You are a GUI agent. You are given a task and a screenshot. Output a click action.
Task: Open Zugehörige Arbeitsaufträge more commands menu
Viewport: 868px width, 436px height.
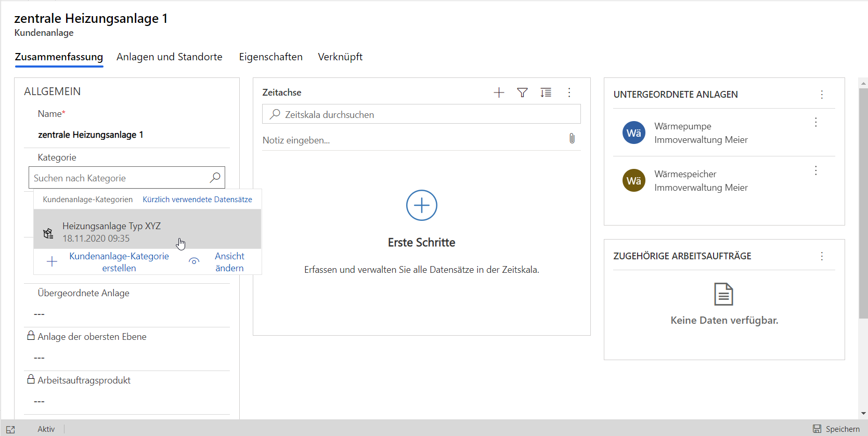(x=822, y=256)
